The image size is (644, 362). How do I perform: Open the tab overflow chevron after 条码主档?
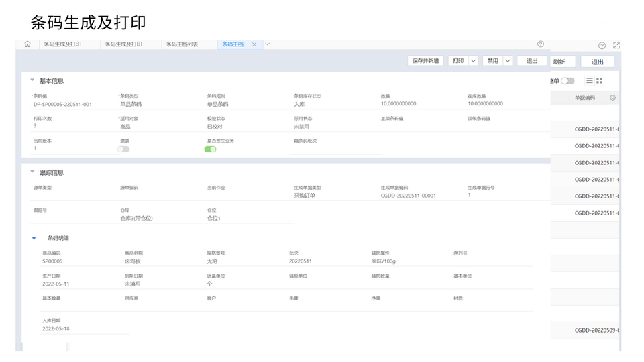point(268,44)
